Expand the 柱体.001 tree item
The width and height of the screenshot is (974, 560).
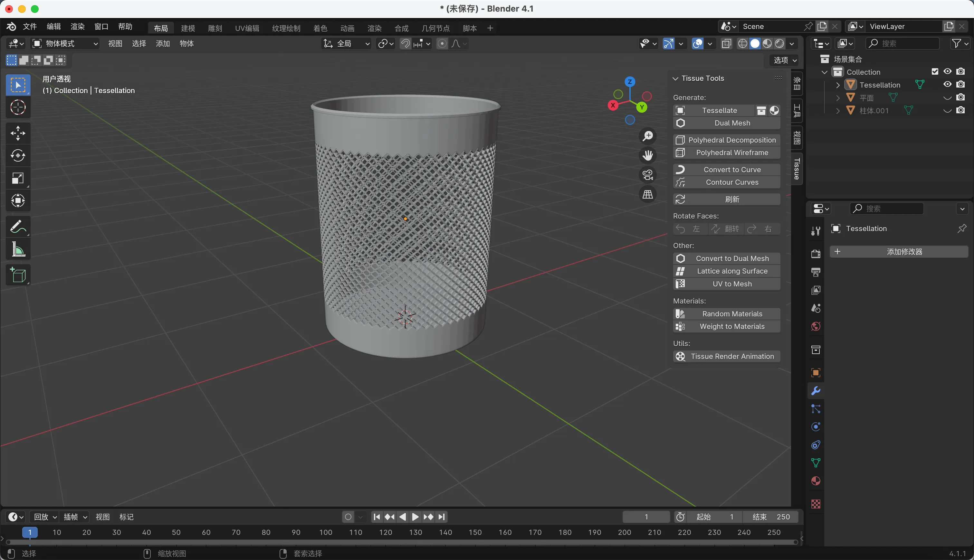tap(838, 111)
